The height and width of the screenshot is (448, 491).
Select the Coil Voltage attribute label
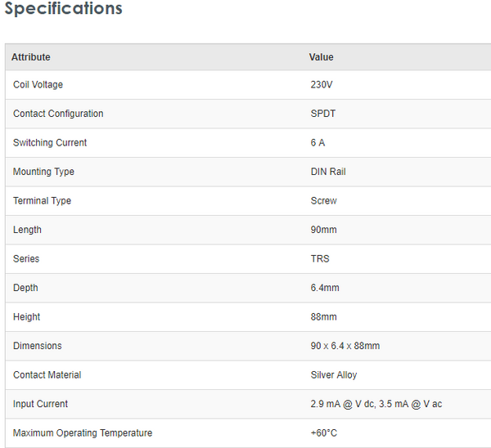pyautogui.click(x=38, y=85)
